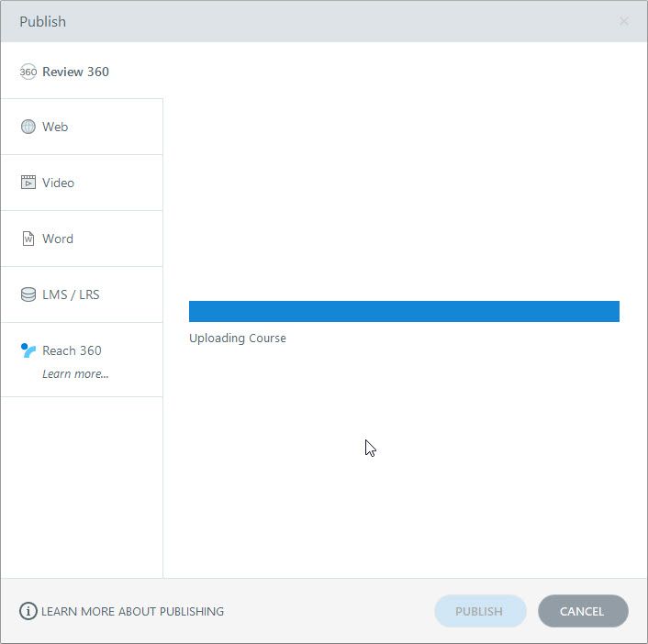Click the 'Uploading Course' status text
This screenshot has height=644, width=648.
coord(238,339)
